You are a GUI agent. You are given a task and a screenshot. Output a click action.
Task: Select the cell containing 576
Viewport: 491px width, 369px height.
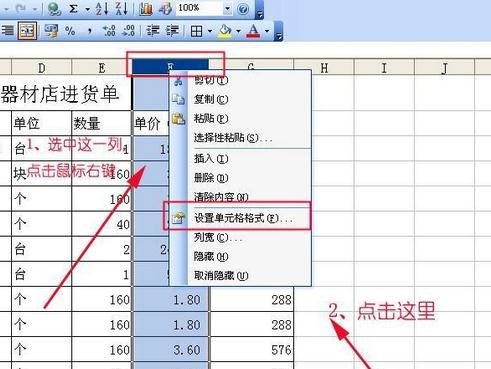tap(252, 349)
